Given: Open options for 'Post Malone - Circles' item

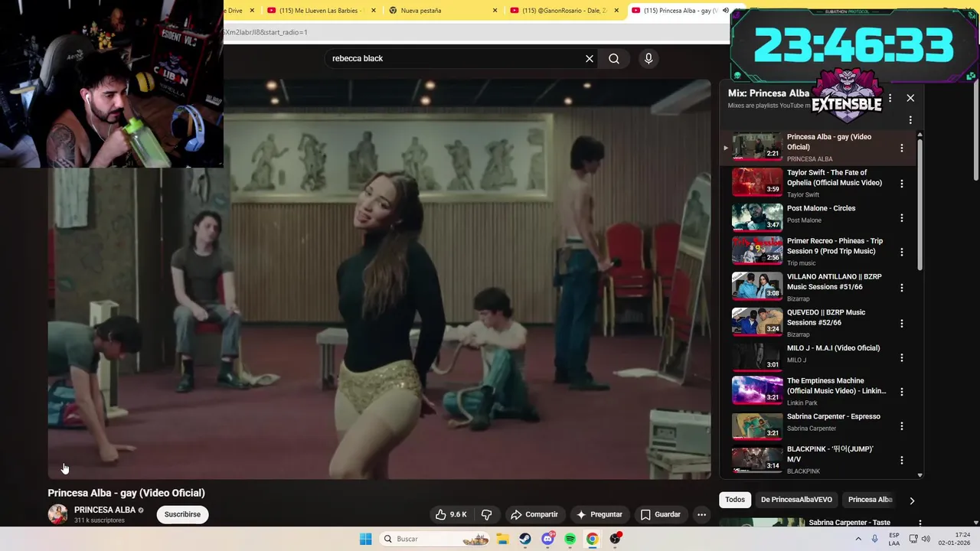Looking at the screenshot, I should (x=901, y=218).
